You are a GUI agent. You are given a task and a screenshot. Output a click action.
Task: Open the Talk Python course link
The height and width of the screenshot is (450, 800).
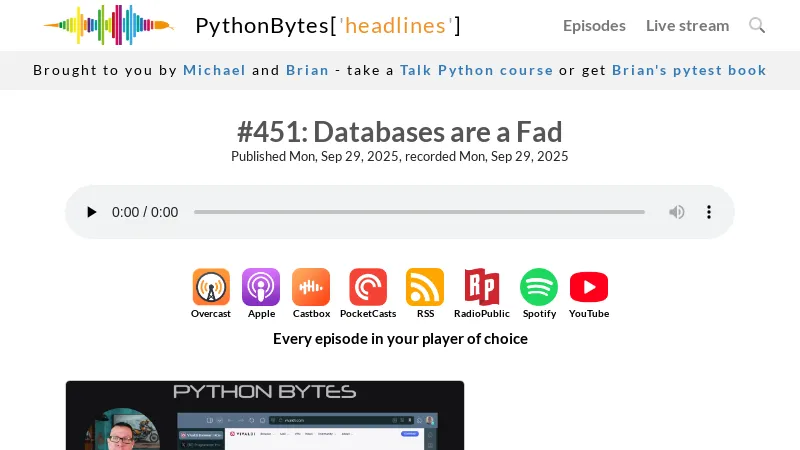coord(476,70)
